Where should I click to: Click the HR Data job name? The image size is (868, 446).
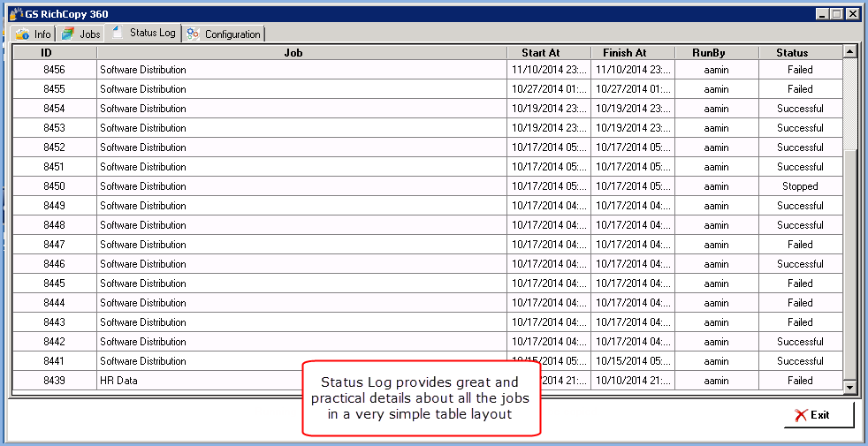[118, 381]
